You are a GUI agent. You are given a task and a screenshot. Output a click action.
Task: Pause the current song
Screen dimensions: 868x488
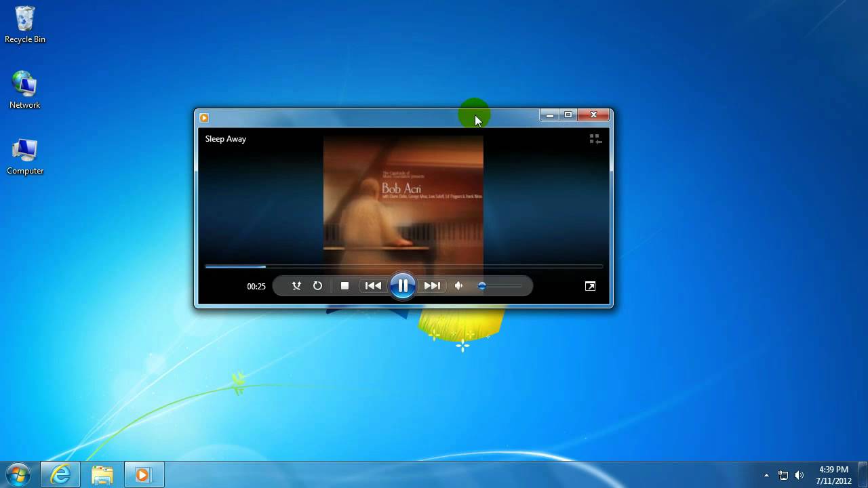tap(403, 286)
